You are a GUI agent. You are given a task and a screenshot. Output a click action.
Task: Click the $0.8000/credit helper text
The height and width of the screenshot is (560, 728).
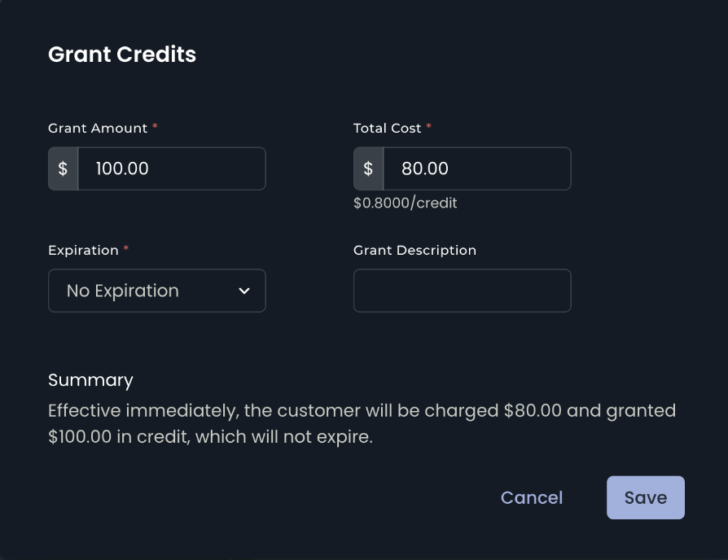pos(405,203)
